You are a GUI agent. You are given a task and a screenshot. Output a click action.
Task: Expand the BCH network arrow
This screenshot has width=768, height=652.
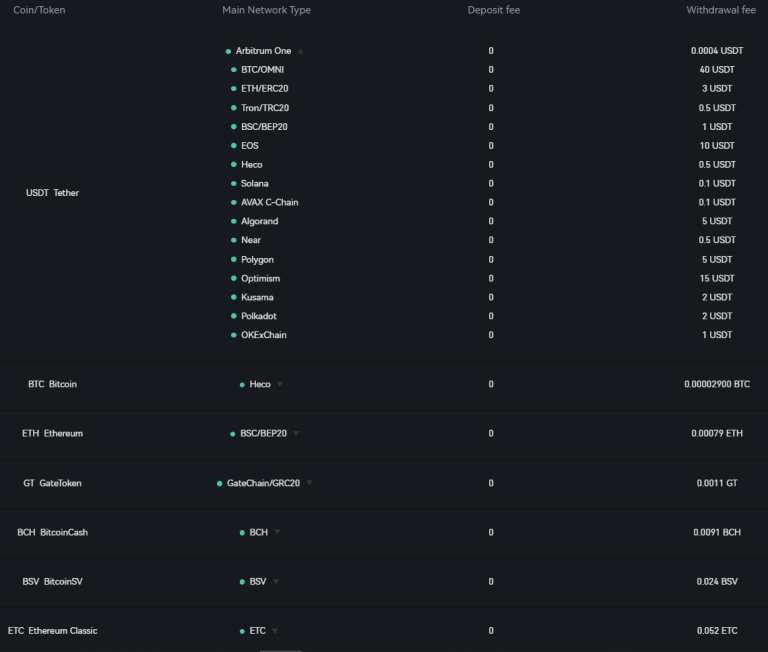tap(277, 532)
